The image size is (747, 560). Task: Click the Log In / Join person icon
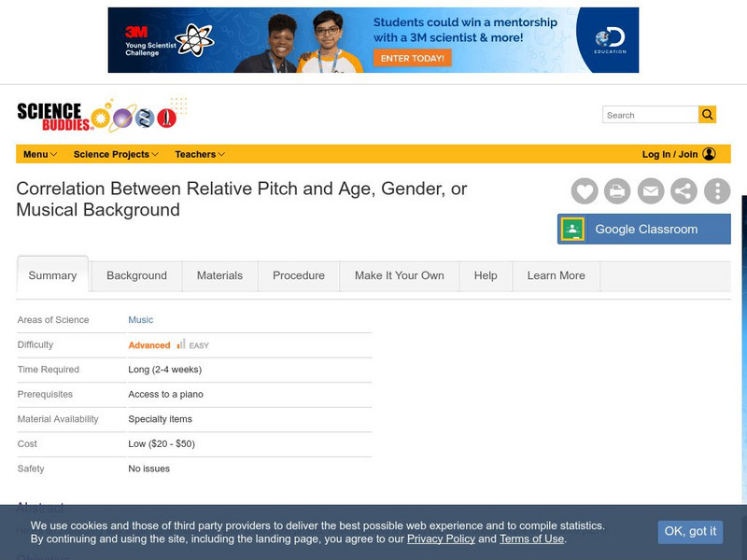click(x=709, y=154)
